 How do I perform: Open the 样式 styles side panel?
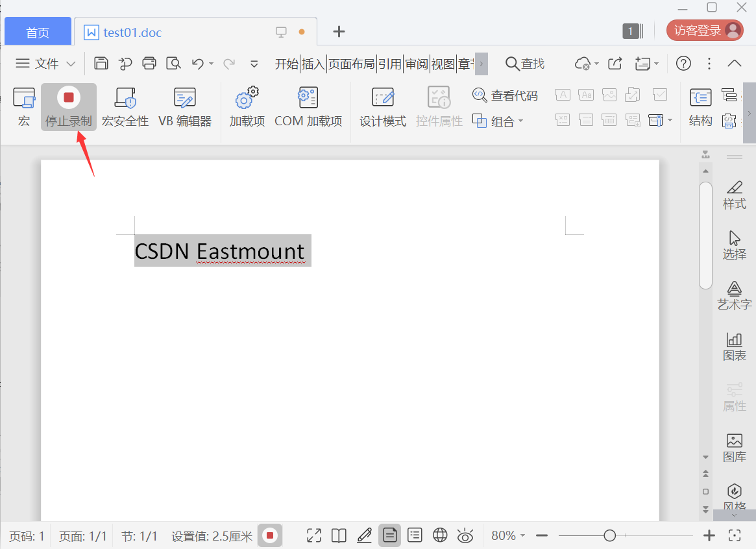pyautogui.click(x=735, y=195)
